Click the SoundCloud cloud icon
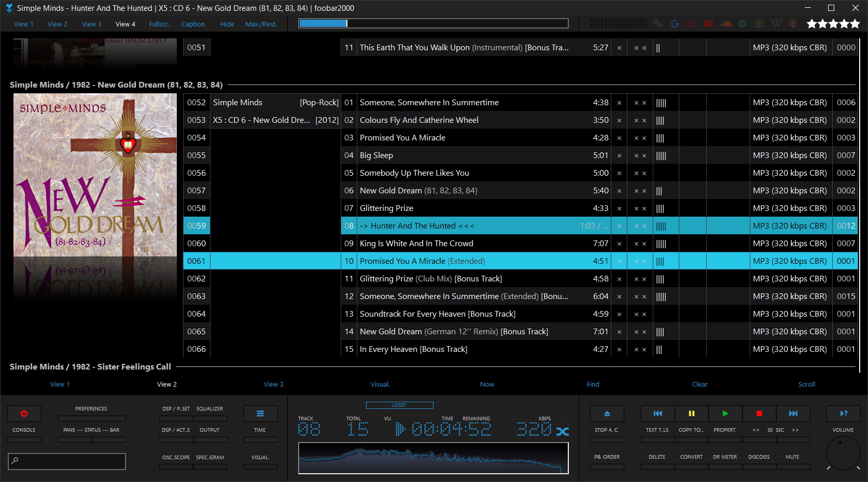Viewport: 868px width, 482px height. pos(725,24)
